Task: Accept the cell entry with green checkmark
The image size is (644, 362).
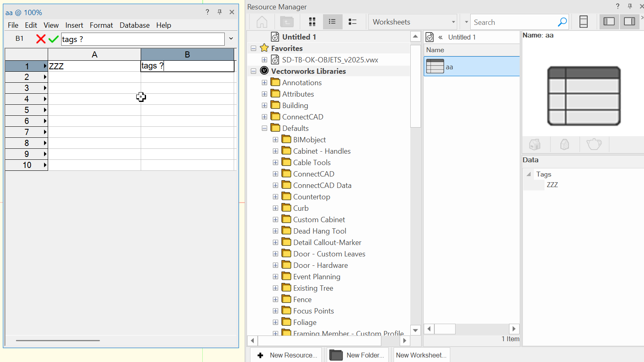Action: click(x=53, y=39)
